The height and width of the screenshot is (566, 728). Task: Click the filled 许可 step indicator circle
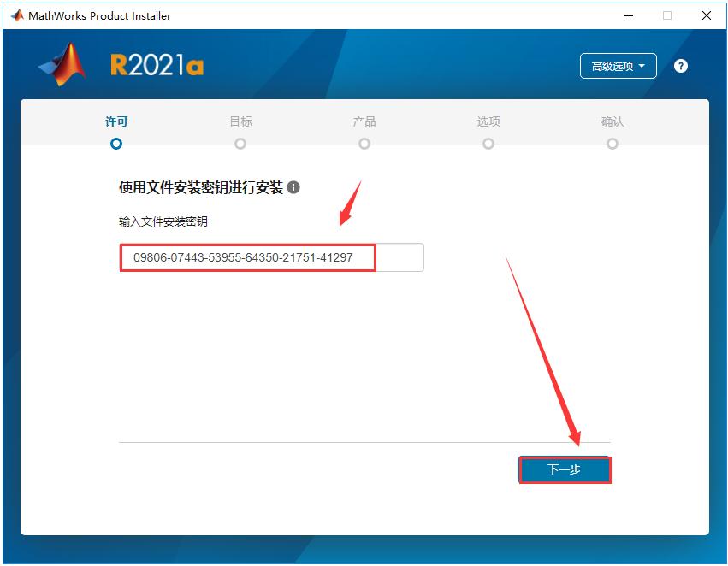115,144
